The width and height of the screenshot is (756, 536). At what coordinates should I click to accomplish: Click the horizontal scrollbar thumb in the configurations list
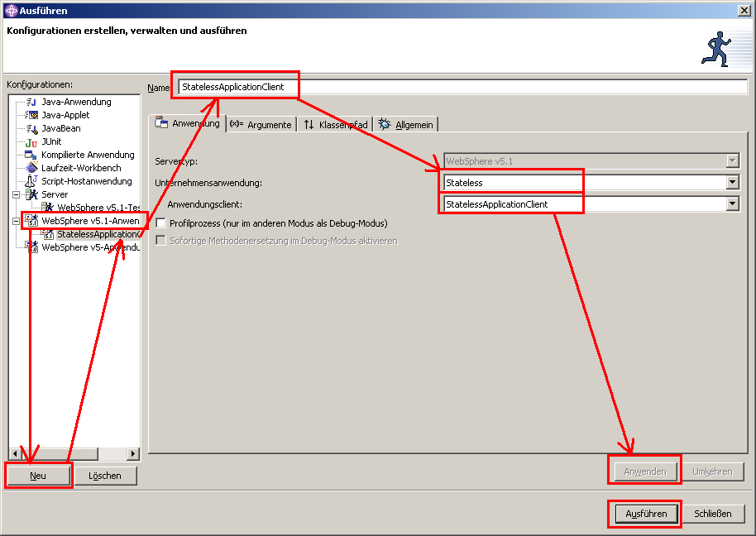(60, 453)
